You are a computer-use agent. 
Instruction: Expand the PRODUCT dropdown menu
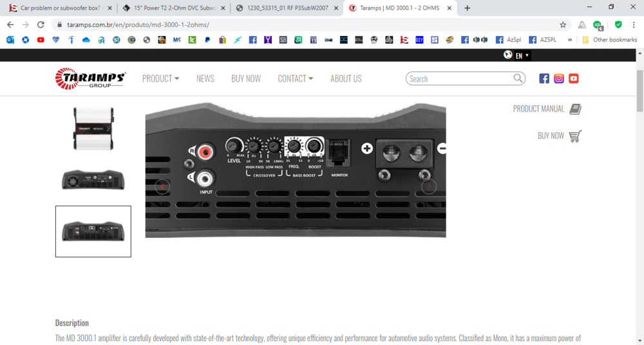coord(160,79)
